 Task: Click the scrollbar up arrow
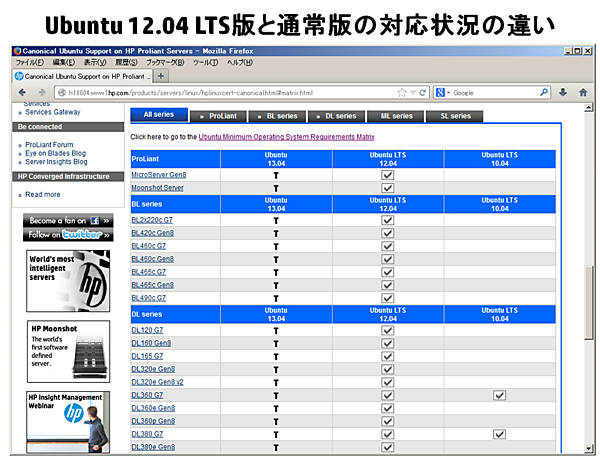[x=589, y=108]
